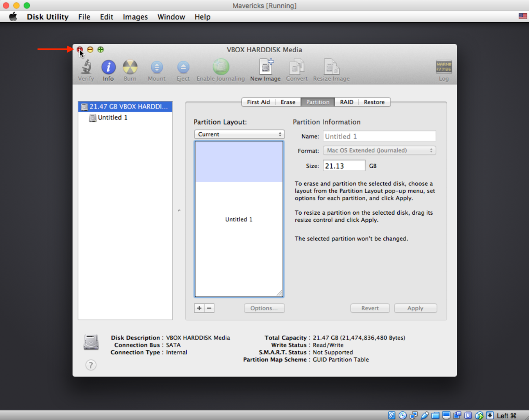The image size is (529, 420).
Task: Open help with the question mark button
Action: click(x=91, y=365)
